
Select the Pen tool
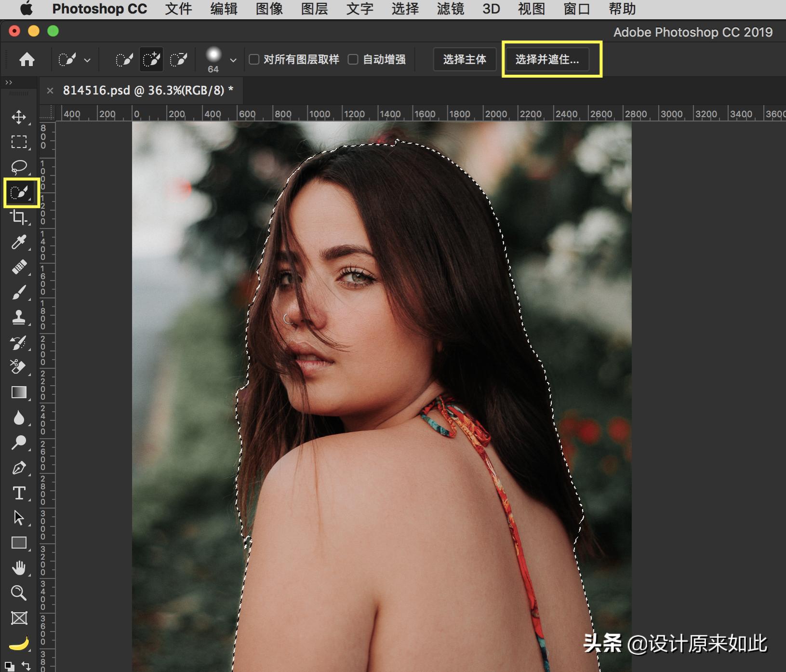coord(19,468)
